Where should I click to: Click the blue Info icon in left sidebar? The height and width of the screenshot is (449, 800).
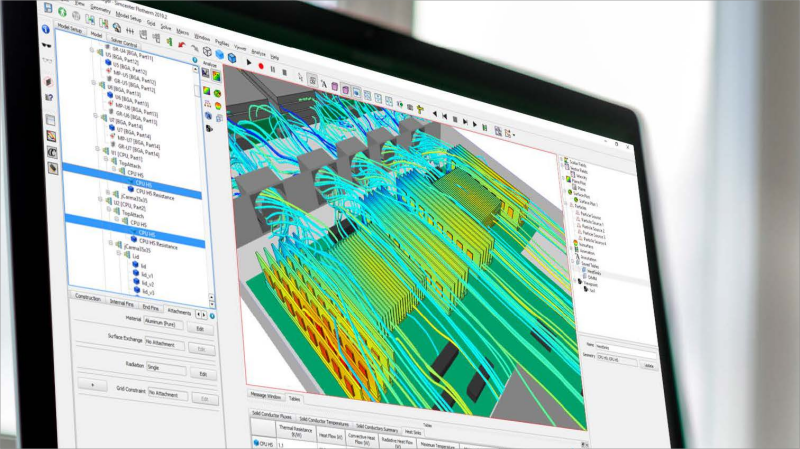coord(46,30)
